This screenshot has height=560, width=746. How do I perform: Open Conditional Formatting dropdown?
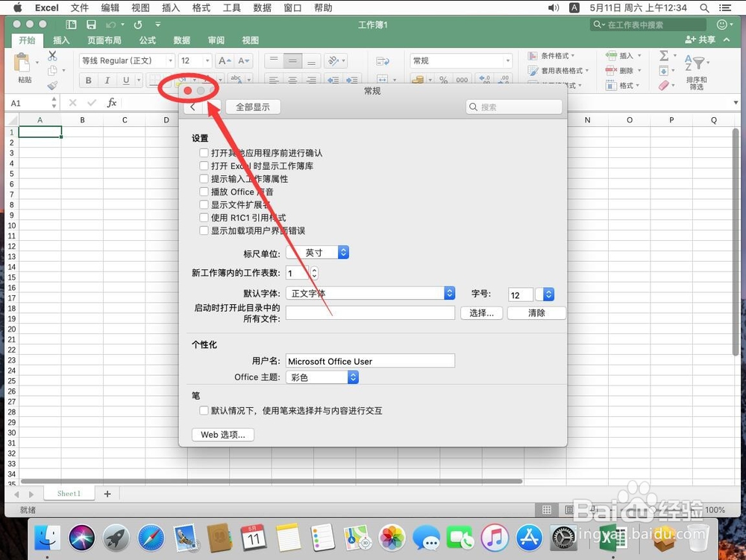pyautogui.click(x=551, y=56)
